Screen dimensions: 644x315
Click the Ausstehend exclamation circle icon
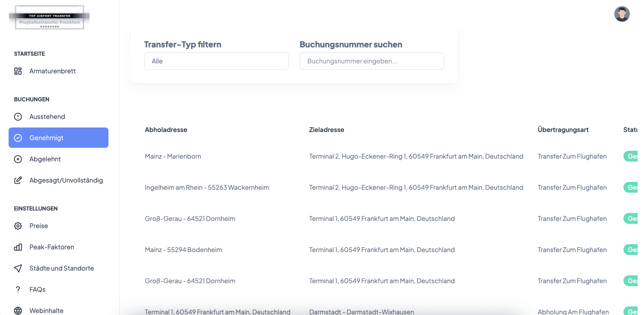(18, 117)
